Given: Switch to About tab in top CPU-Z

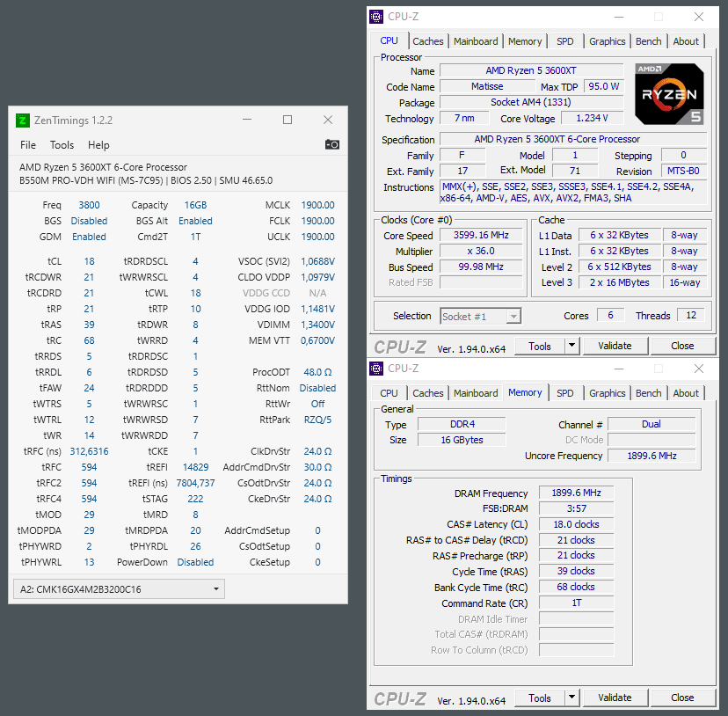Looking at the screenshot, I should tap(686, 41).
